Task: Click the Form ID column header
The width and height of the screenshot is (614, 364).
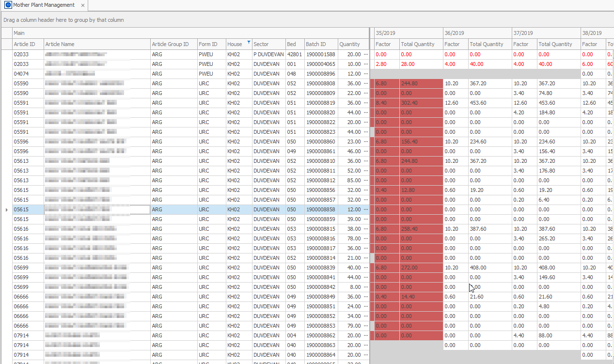Action: coord(211,44)
